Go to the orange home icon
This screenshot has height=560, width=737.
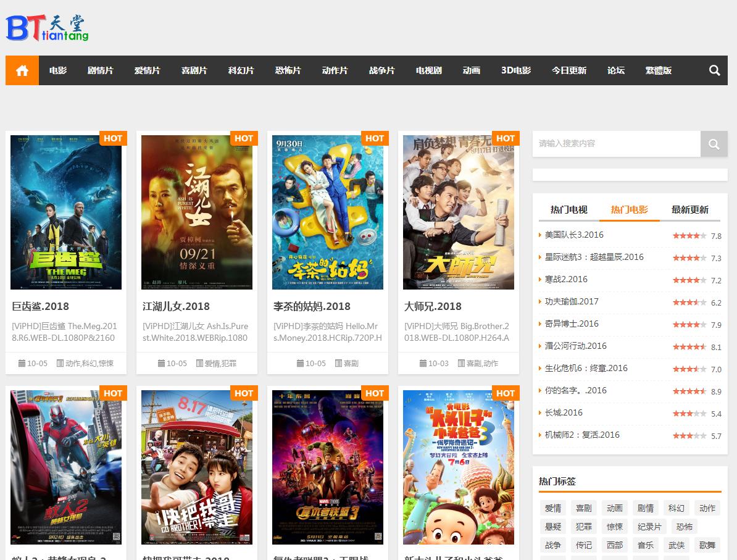22,70
